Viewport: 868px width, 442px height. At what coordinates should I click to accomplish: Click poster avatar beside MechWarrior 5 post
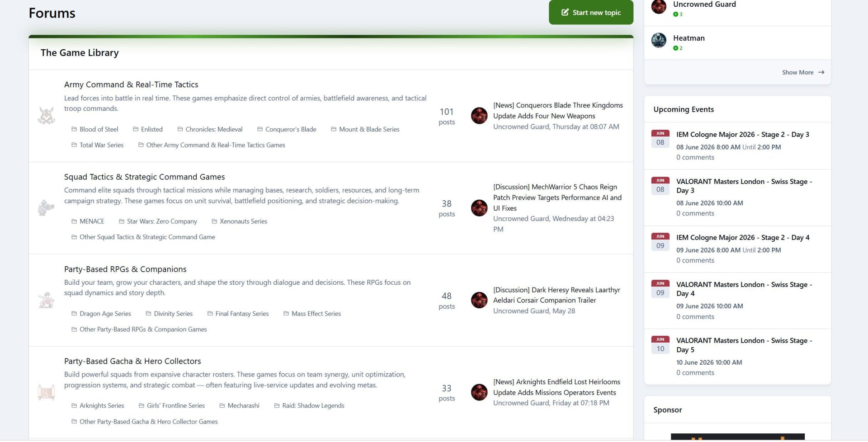coord(479,208)
